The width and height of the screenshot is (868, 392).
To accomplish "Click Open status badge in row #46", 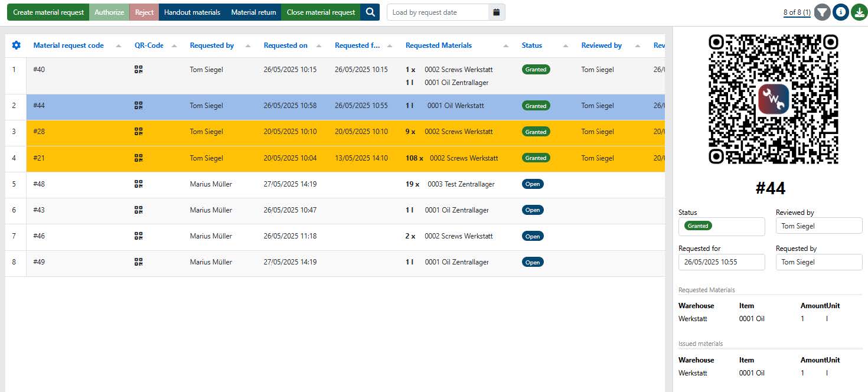I will tap(533, 236).
